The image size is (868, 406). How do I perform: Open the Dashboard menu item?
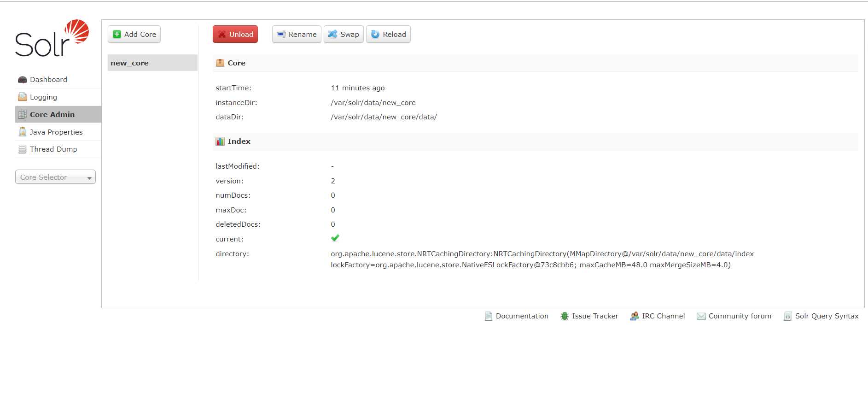coord(58,80)
